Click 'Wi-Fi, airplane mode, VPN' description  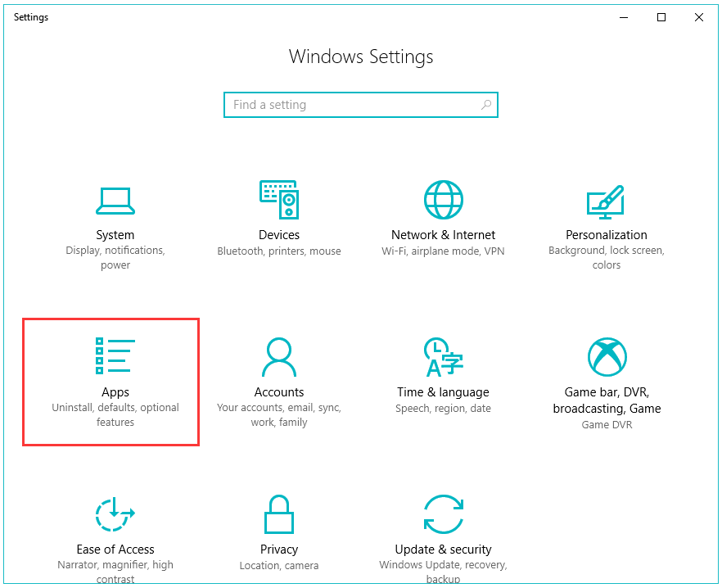(443, 251)
